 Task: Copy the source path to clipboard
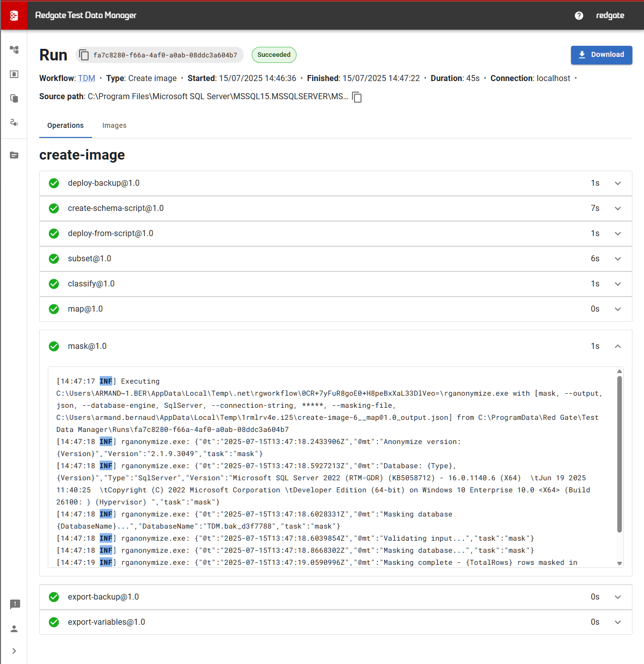point(357,97)
